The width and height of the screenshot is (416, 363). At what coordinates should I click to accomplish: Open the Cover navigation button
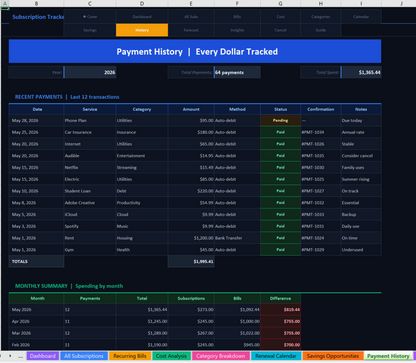coord(90,17)
